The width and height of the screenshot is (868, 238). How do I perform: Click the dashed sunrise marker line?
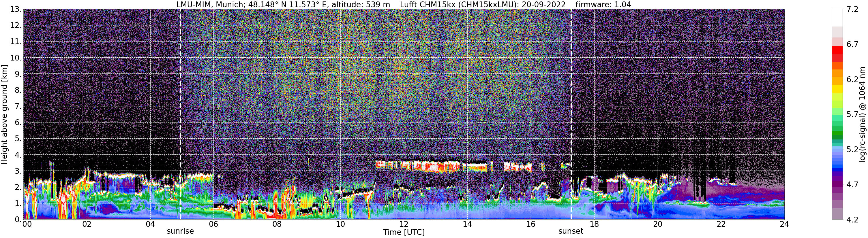180,114
